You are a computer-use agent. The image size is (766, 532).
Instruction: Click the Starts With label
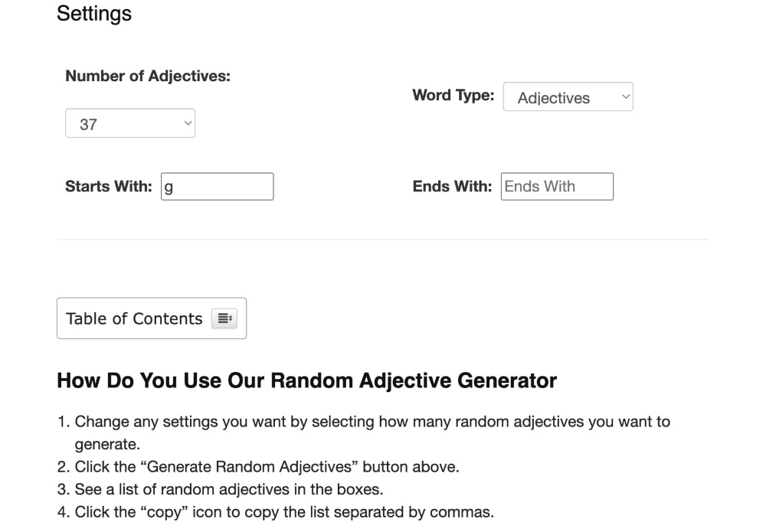pyautogui.click(x=109, y=186)
